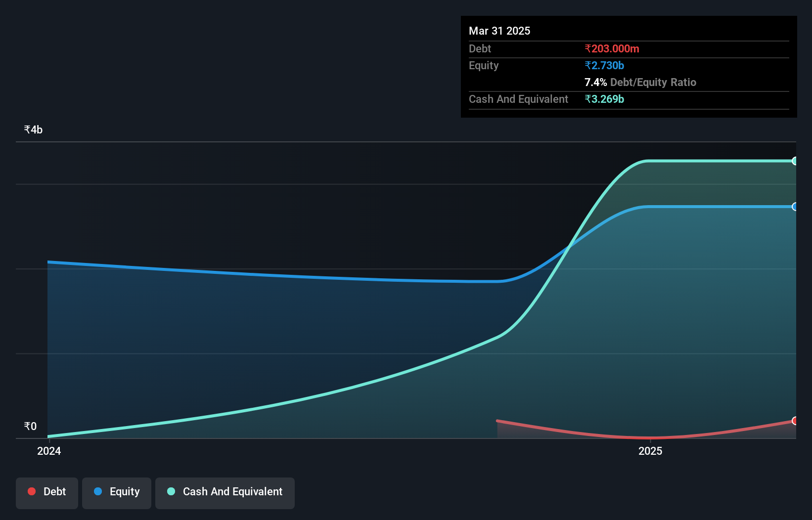Select the Cash And Equivalent endpoint marker
Image resolution: width=812 pixels, height=520 pixels.
point(795,161)
